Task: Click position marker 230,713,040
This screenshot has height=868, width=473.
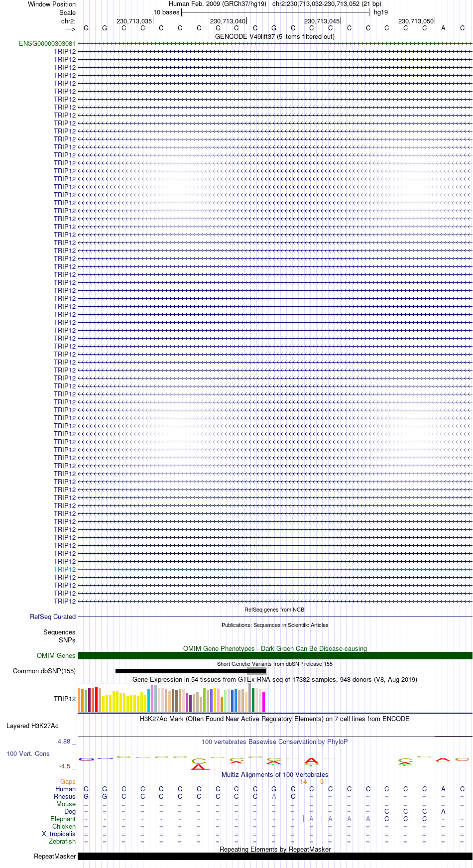Action: 228,21
